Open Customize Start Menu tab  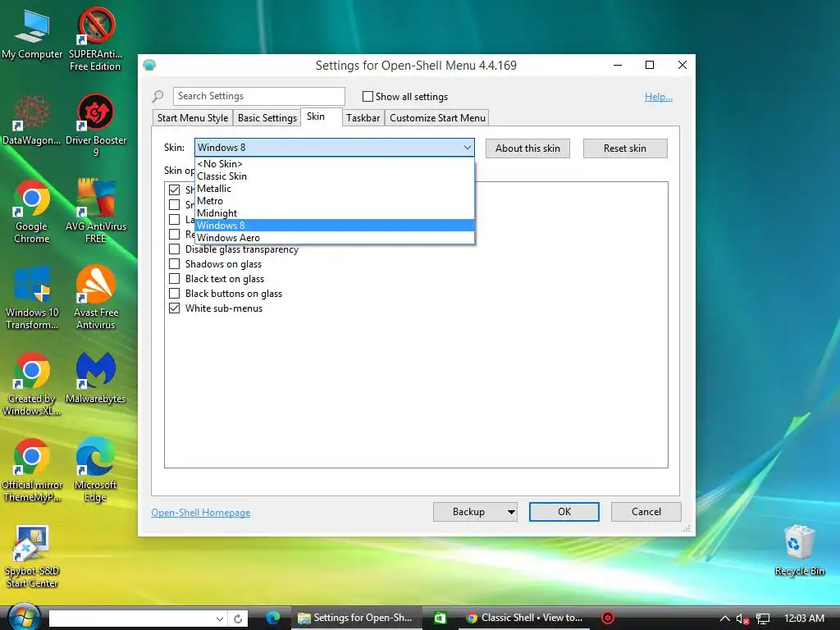[437, 118]
